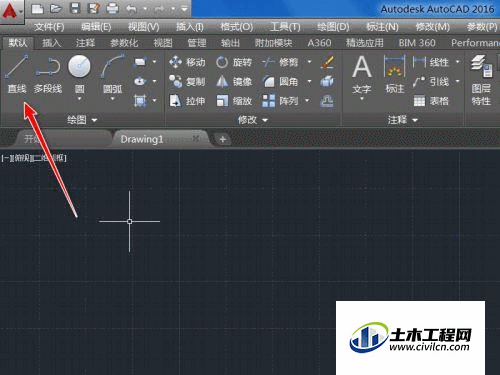Open the Trim (修剪) dropdown arrow

pos(309,62)
